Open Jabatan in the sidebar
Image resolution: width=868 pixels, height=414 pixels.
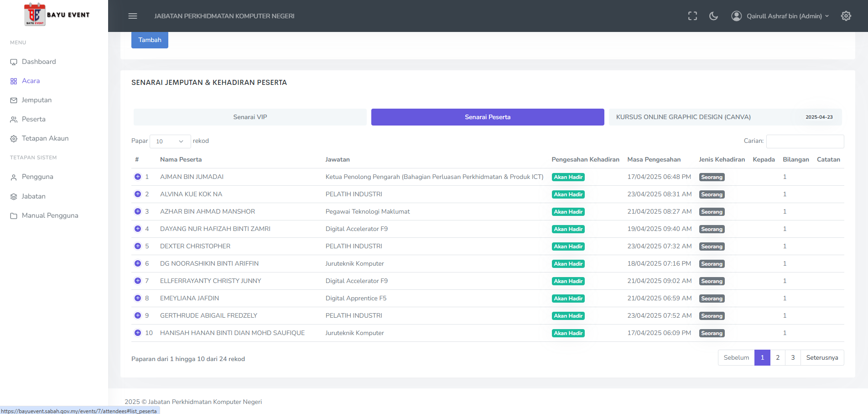coord(33,196)
